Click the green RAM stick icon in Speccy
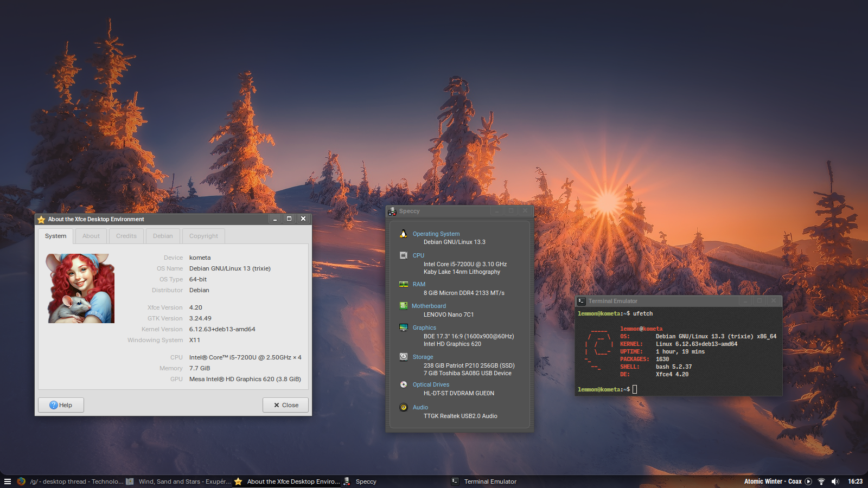Screen dimensions: 868x488 click(404, 284)
